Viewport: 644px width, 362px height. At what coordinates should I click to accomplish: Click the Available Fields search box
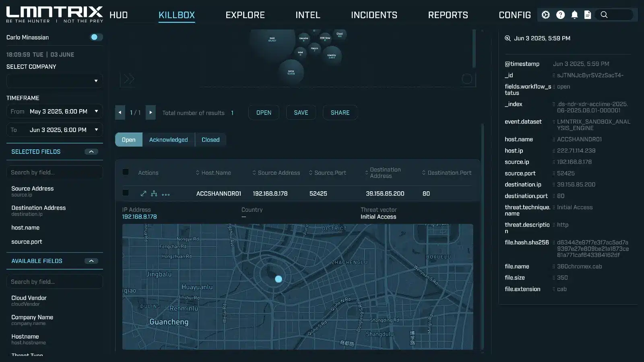click(x=55, y=282)
